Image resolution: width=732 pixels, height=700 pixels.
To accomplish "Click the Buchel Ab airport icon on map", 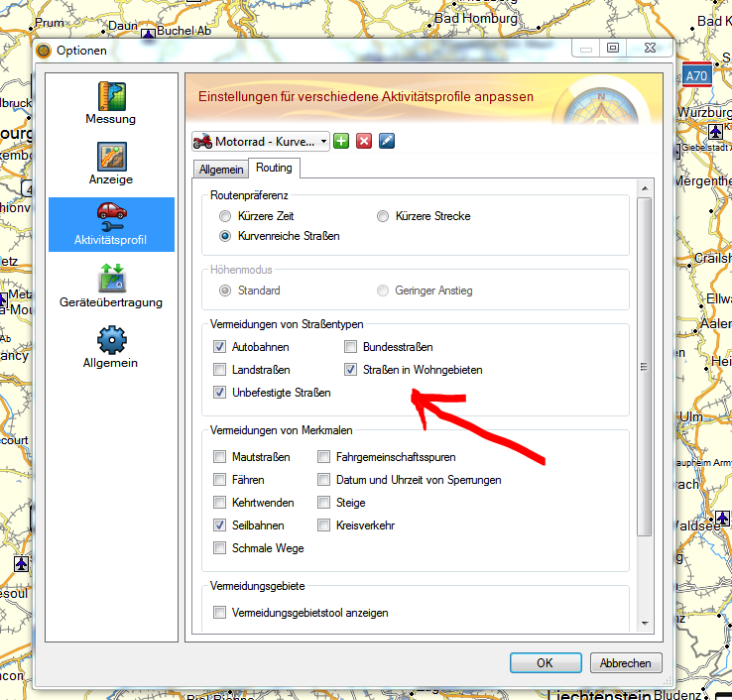I will point(149,34).
